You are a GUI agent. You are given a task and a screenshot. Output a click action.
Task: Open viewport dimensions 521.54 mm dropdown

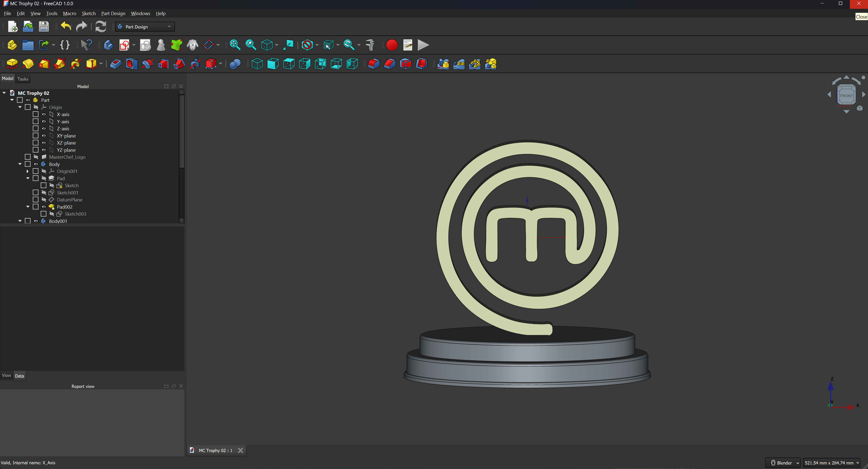point(831,463)
